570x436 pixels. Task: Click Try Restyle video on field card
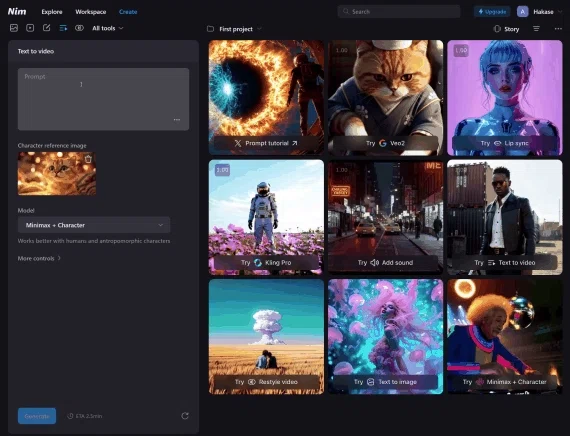tap(266, 382)
